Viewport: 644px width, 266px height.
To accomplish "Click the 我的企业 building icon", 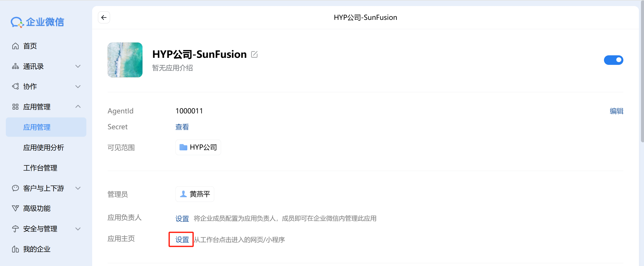I will 15,249.
